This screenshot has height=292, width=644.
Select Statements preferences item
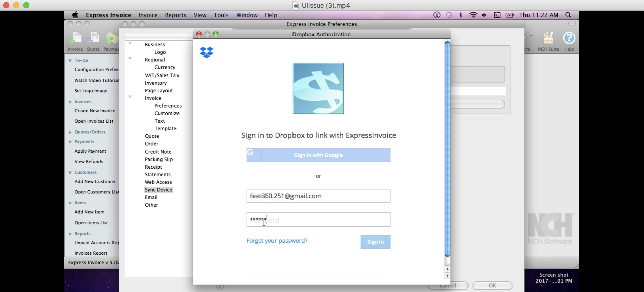coord(158,175)
